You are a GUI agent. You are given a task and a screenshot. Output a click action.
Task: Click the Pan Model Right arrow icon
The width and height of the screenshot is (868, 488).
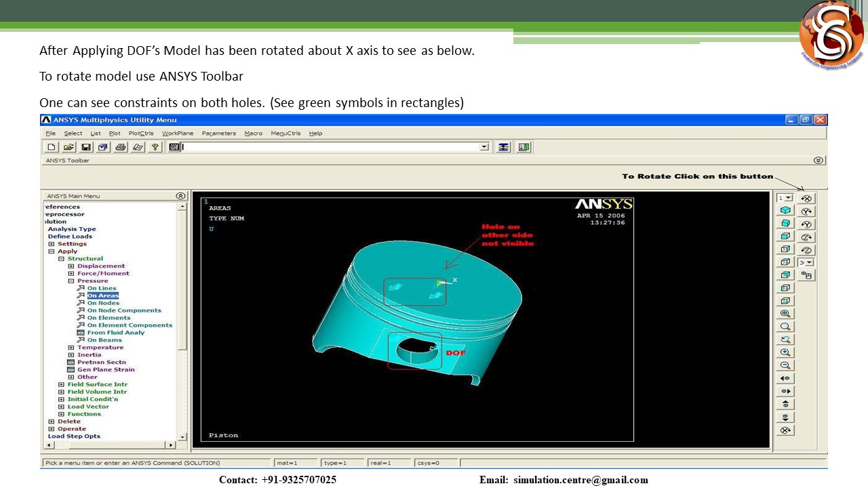(x=785, y=391)
